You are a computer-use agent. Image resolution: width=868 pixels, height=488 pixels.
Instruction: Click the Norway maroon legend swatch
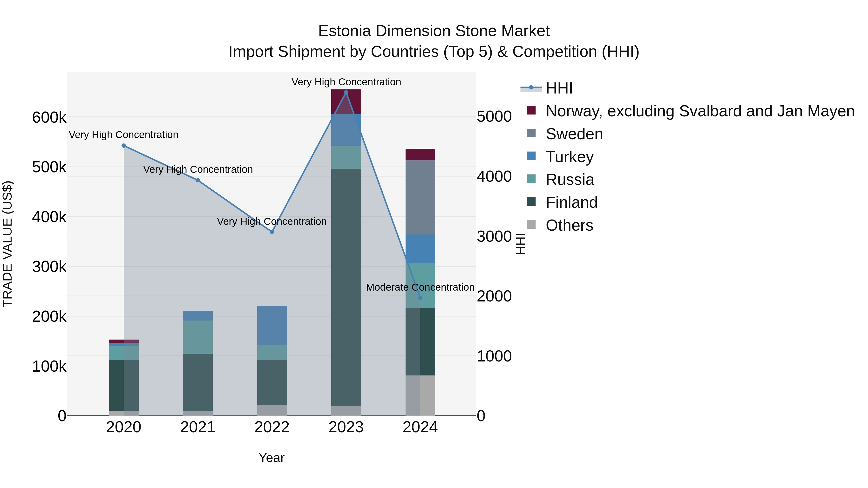(x=531, y=110)
